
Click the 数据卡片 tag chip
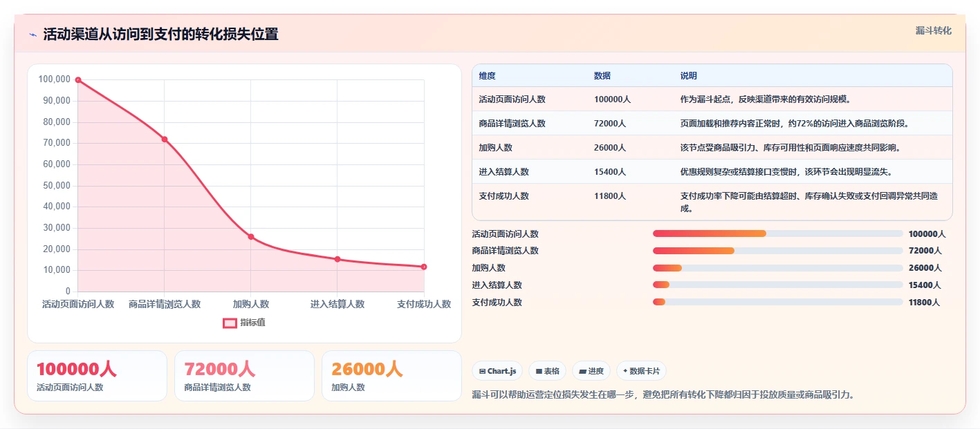641,371
